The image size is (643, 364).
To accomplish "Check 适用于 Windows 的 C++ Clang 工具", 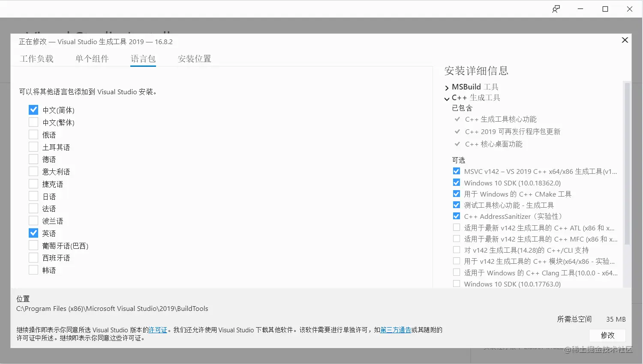I will coord(457,272).
